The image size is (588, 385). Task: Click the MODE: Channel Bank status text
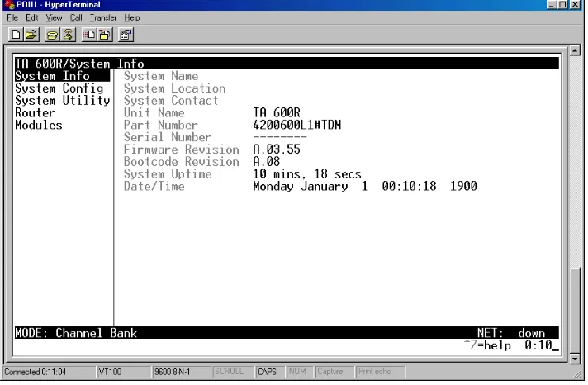(76, 333)
